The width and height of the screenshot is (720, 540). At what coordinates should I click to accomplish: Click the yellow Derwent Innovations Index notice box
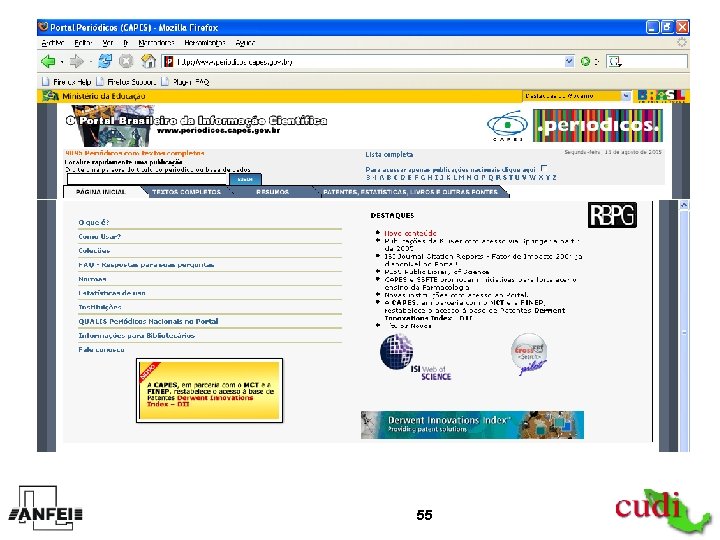(209, 390)
